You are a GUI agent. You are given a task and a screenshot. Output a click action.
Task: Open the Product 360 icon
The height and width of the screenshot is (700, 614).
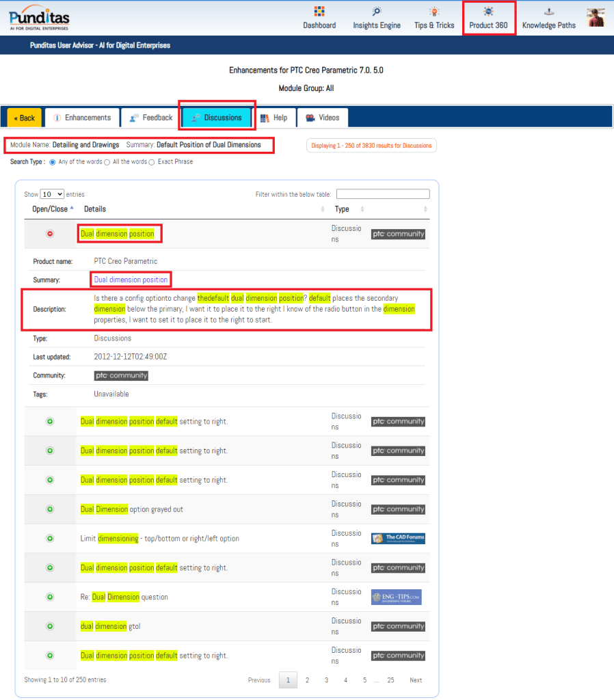[x=488, y=12]
